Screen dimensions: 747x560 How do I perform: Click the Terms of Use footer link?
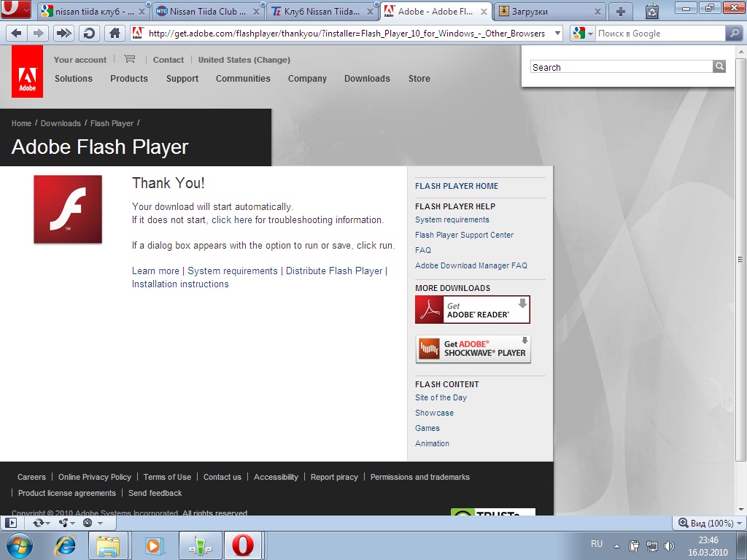[x=167, y=477]
